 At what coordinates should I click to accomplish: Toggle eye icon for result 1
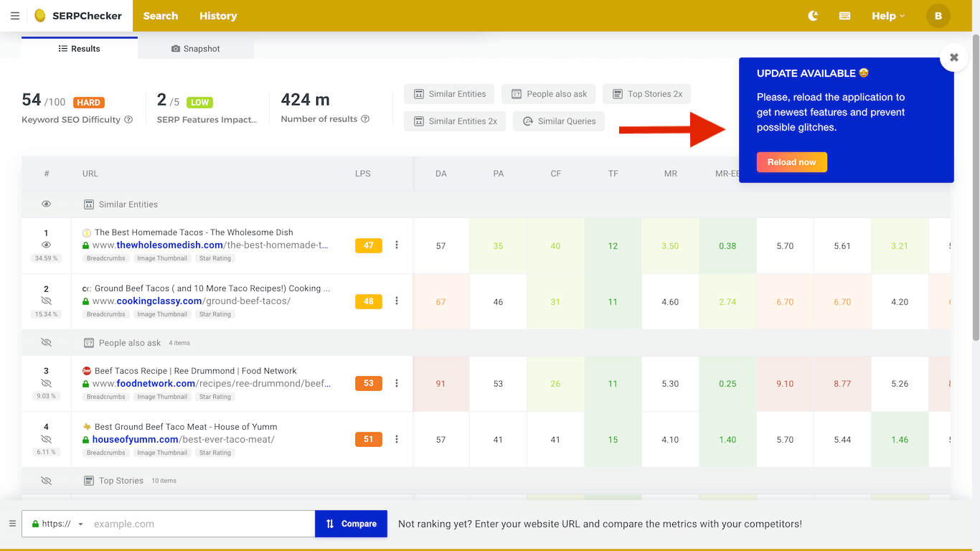point(47,245)
